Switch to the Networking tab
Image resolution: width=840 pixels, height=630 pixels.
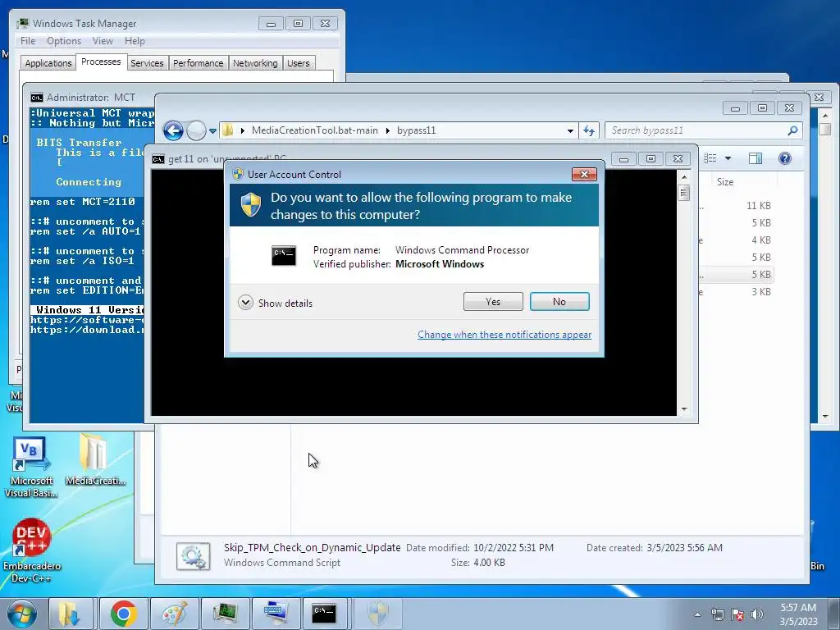click(255, 63)
